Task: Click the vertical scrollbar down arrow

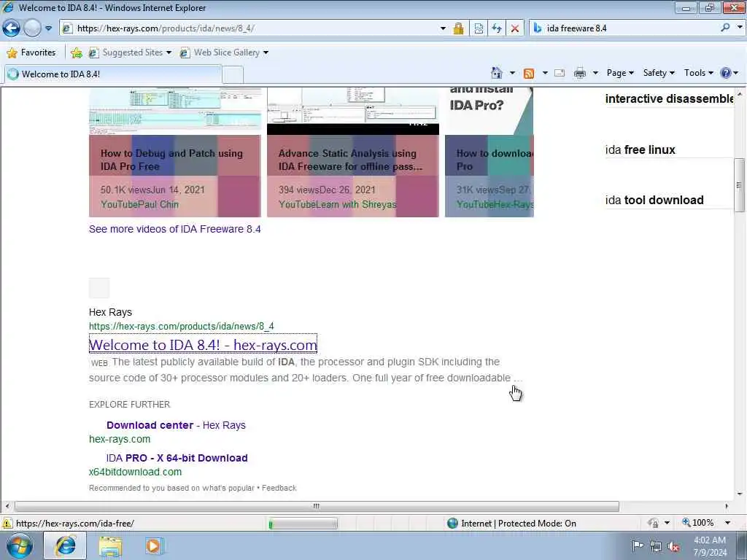Action: click(x=740, y=494)
